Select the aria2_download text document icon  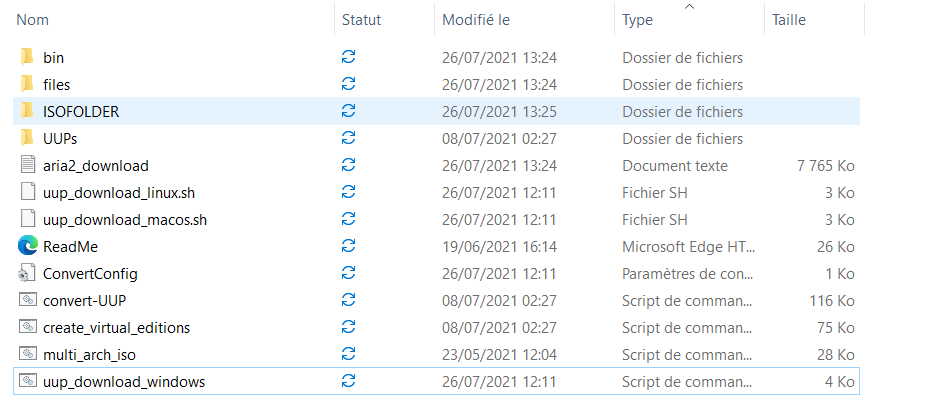point(28,166)
